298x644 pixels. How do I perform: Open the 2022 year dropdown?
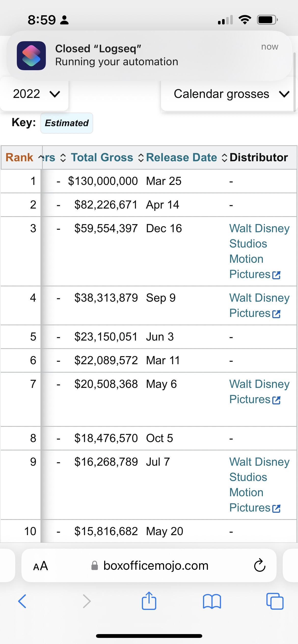click(36, 94)
